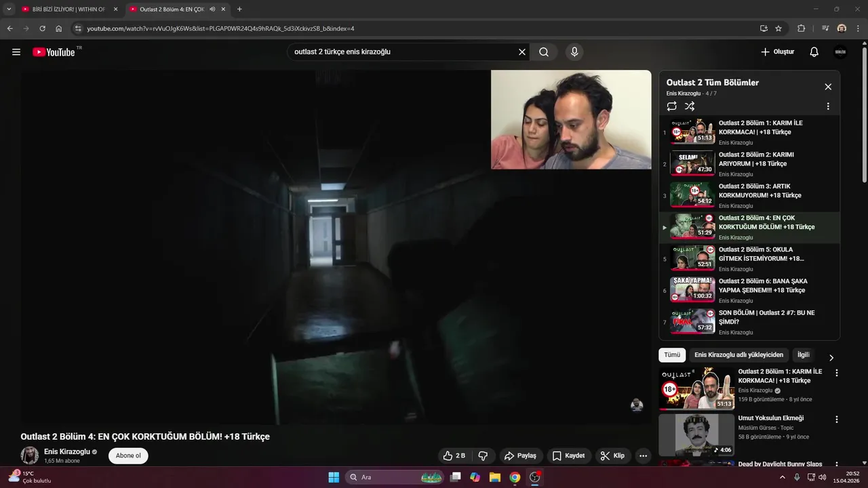Screen dimensions: 868x488
Task: Go to YouTube home via logo
Action: [x=54, y=52]
